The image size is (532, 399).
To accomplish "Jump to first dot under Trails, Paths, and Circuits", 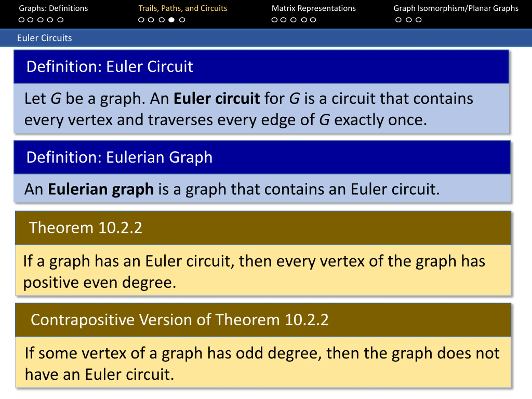I will coord(141,20).
